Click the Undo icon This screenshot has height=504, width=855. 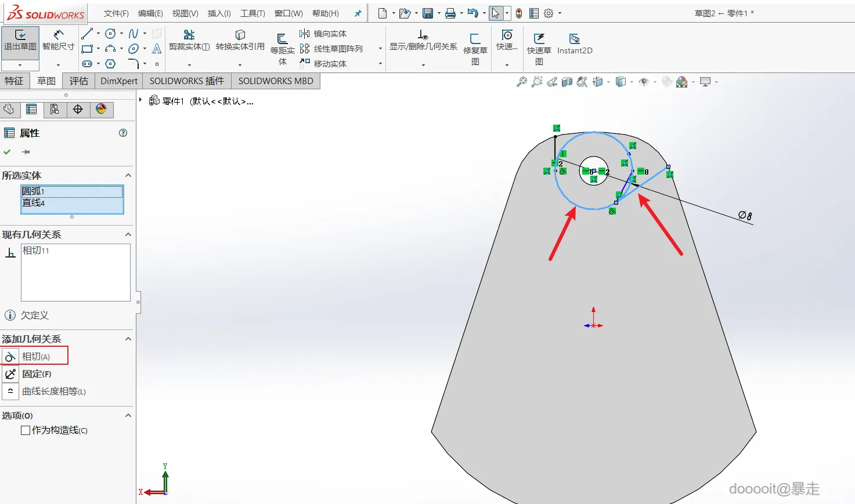[x=473, y=13]
